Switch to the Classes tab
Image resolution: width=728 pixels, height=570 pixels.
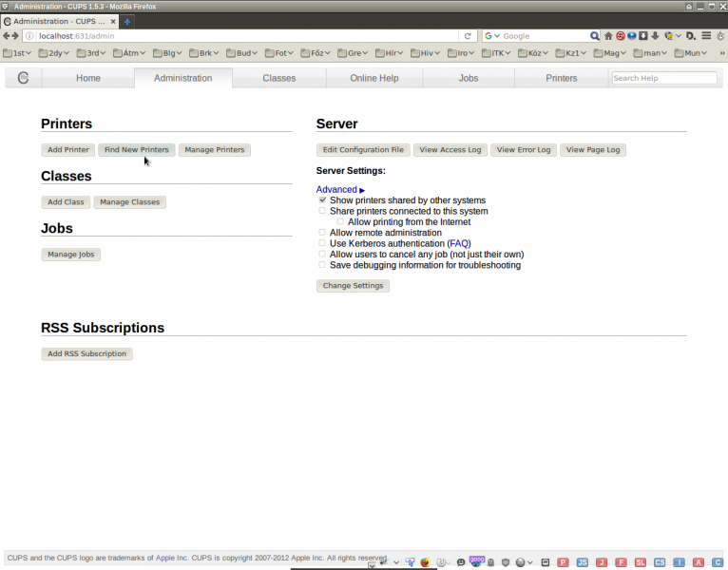point(279,78)
